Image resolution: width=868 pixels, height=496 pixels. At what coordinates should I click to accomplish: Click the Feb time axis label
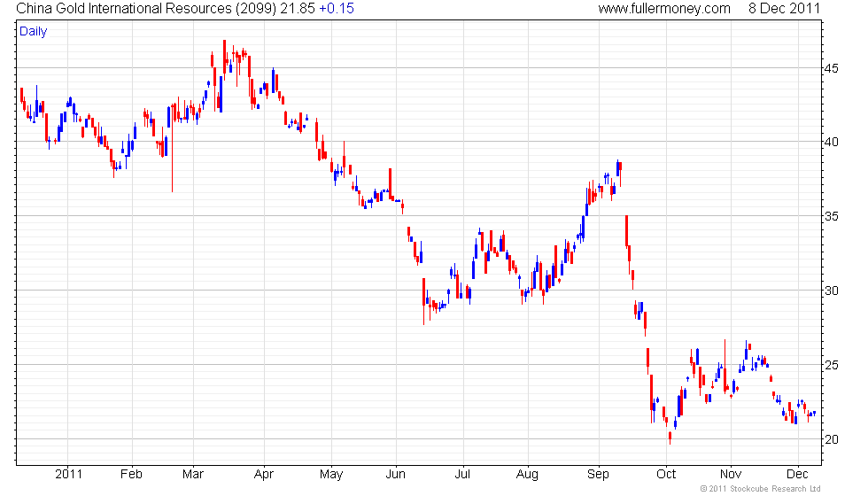131,475
